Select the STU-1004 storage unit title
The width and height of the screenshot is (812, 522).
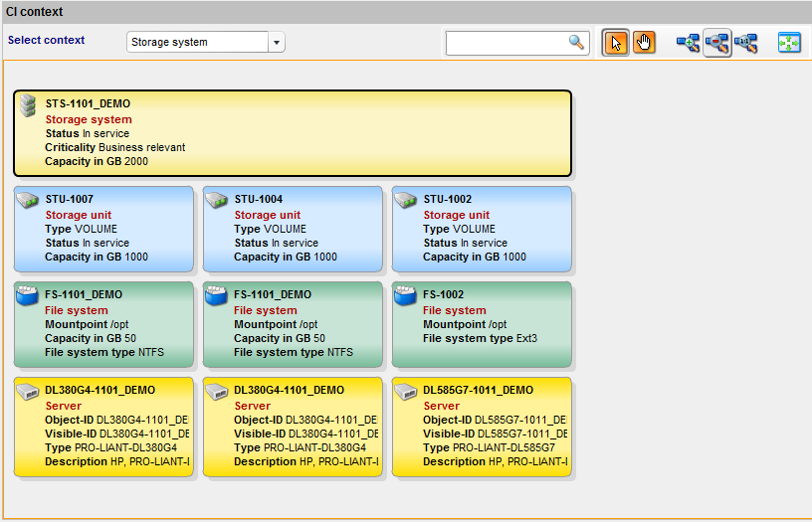[258, 199]
